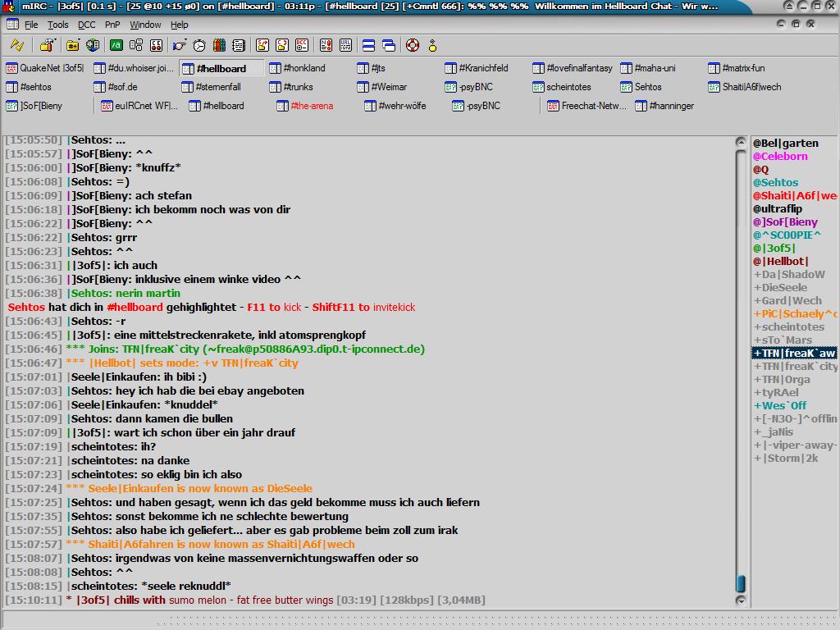840x630 pixels.
Task: Click the Connect lightning bolt icon
Action: [16, 45]
